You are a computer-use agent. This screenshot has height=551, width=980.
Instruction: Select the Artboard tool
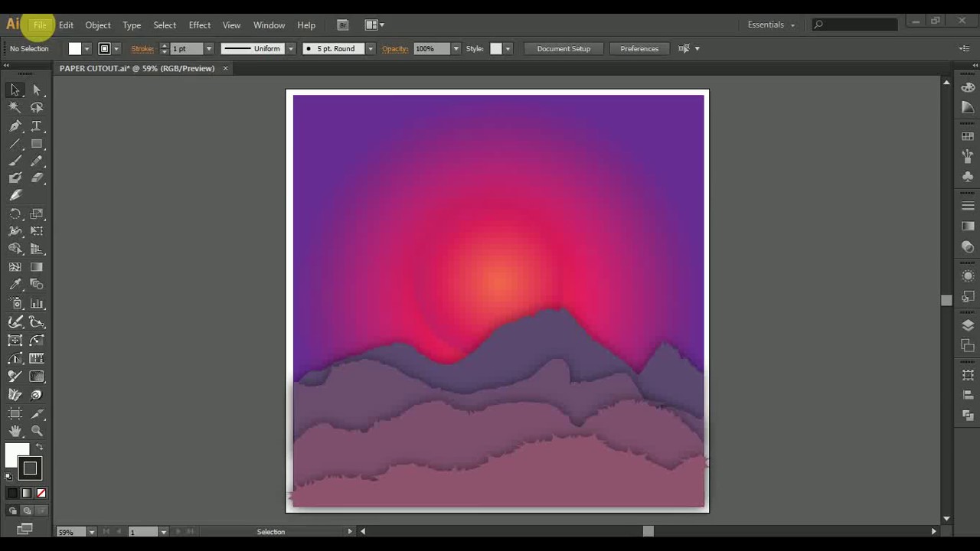point(15,414)
